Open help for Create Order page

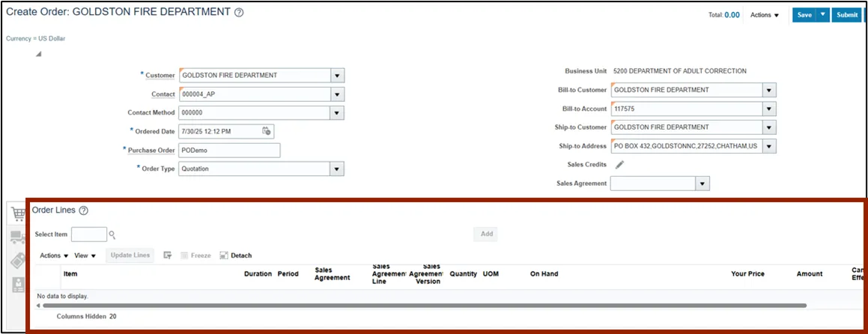[239, 12]
